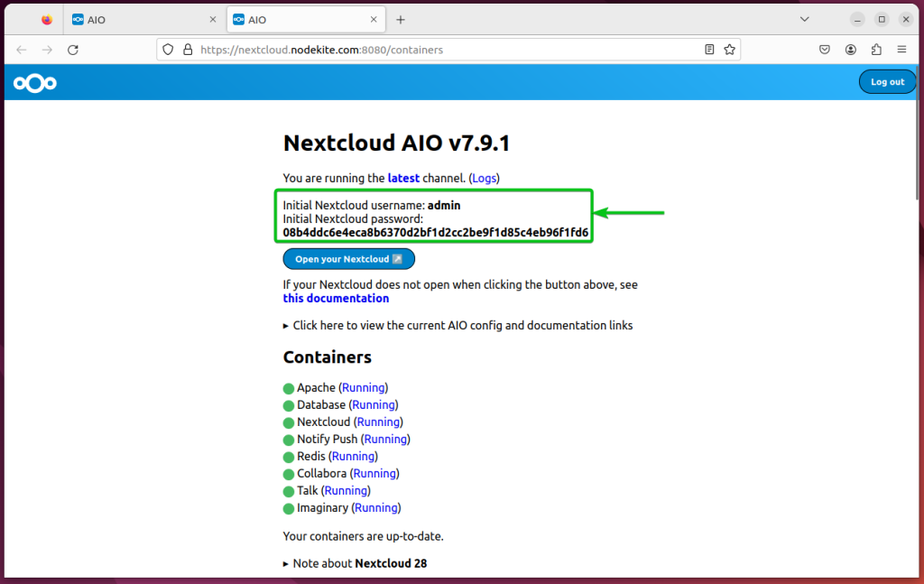Click the padlock icon in the address bar
The image size is (924, 584).
click(x=185, y=50)
